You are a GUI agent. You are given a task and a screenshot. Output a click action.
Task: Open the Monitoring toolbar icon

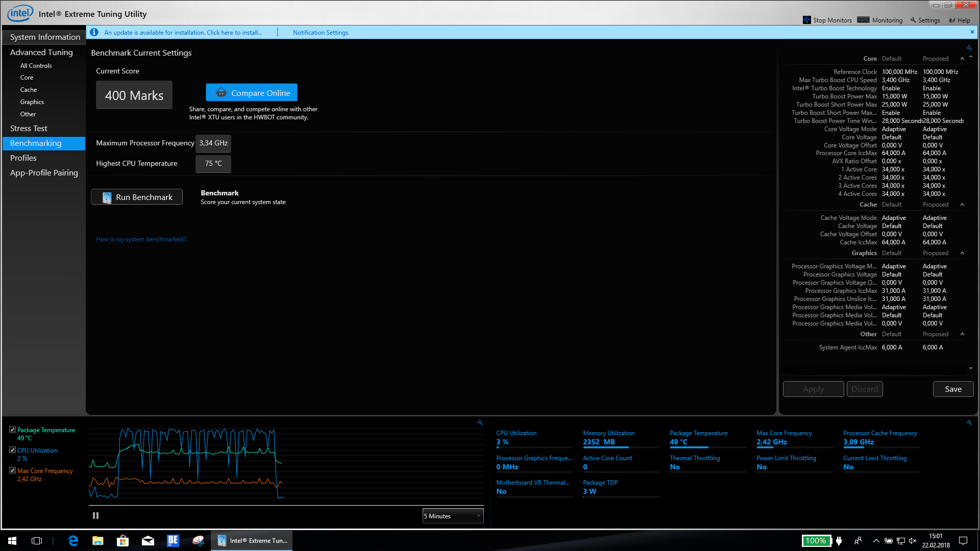click(x=863, y=20)
